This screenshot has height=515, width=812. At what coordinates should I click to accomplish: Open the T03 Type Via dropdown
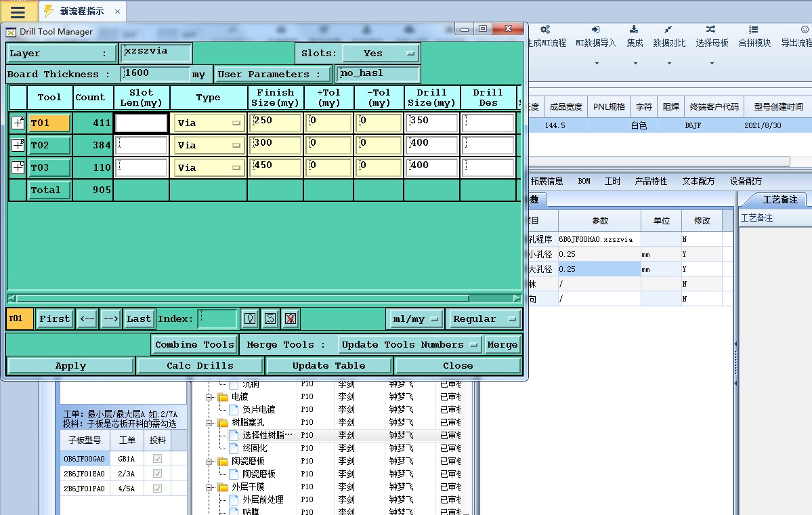pyautogui.click(x=209, y=167)
